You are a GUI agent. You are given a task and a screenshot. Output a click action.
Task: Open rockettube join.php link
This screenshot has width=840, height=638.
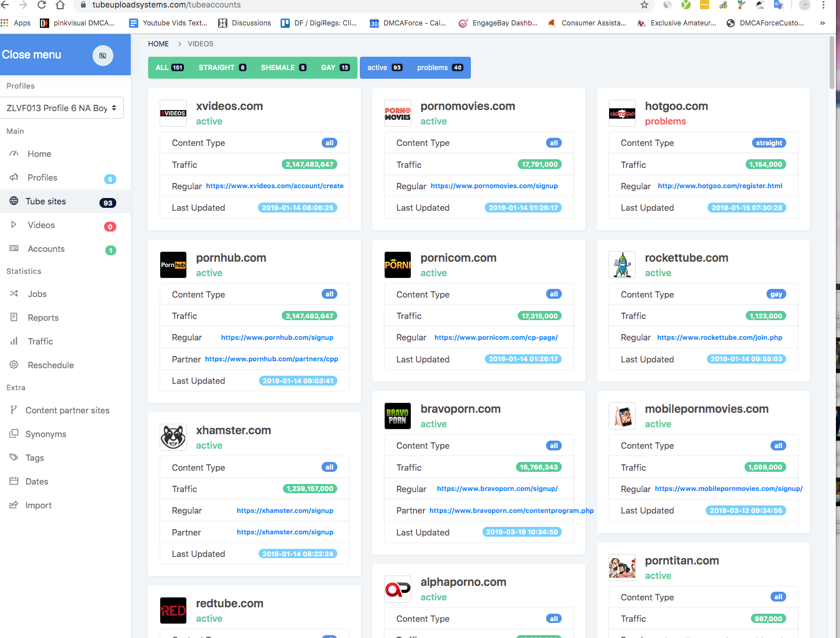tap(720, 338)
